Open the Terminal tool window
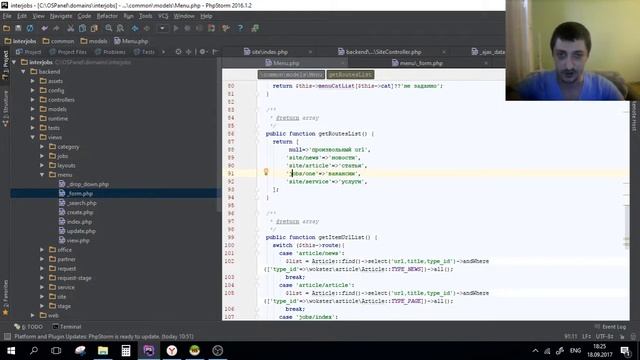 click(x=67, y=327)
